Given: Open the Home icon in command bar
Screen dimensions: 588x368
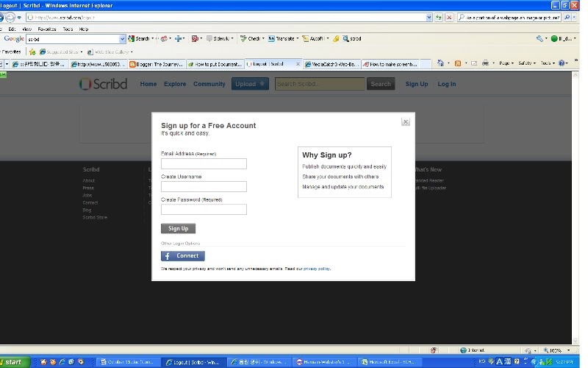Looking at the screenshot, I should (440, 63).
